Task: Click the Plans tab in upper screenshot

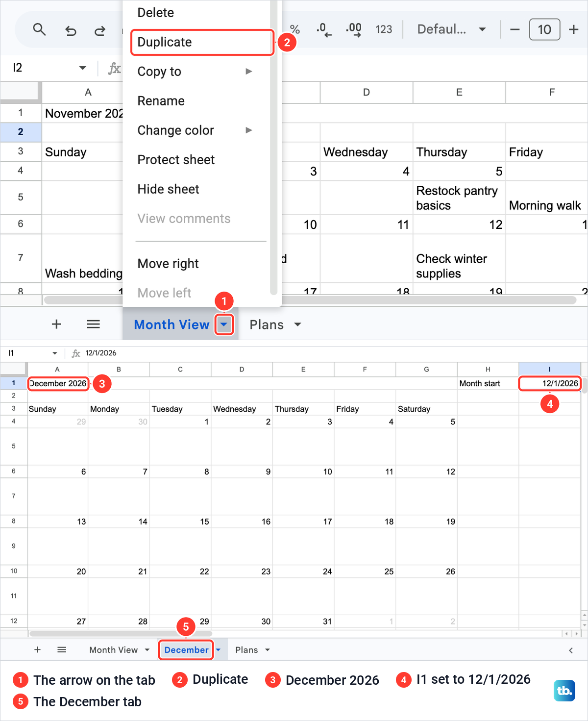Action: pos(267,324)
